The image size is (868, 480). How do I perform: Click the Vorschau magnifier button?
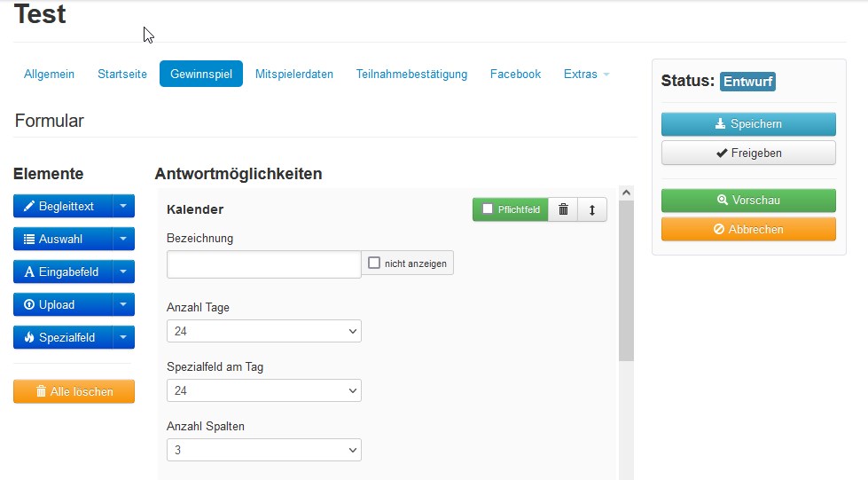pyautogui.click(x=747, y=201)
